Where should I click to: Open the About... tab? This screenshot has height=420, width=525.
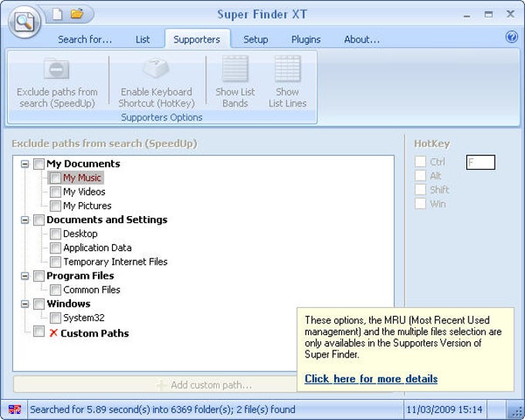click(x=362, y=39)
